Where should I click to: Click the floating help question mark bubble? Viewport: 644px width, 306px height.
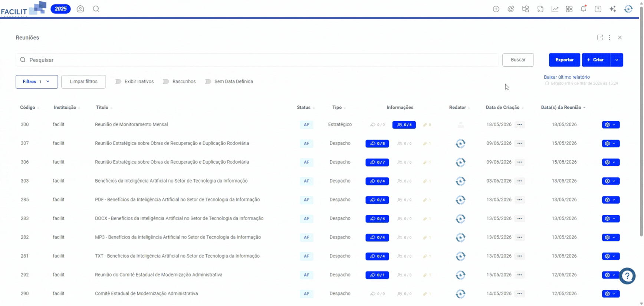(x=627, y=276)
